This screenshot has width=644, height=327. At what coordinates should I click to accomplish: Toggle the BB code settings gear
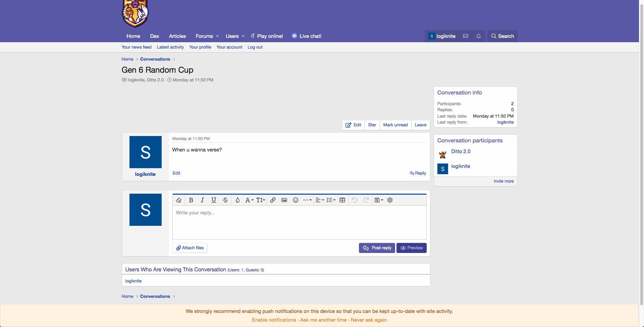point(390,200)
